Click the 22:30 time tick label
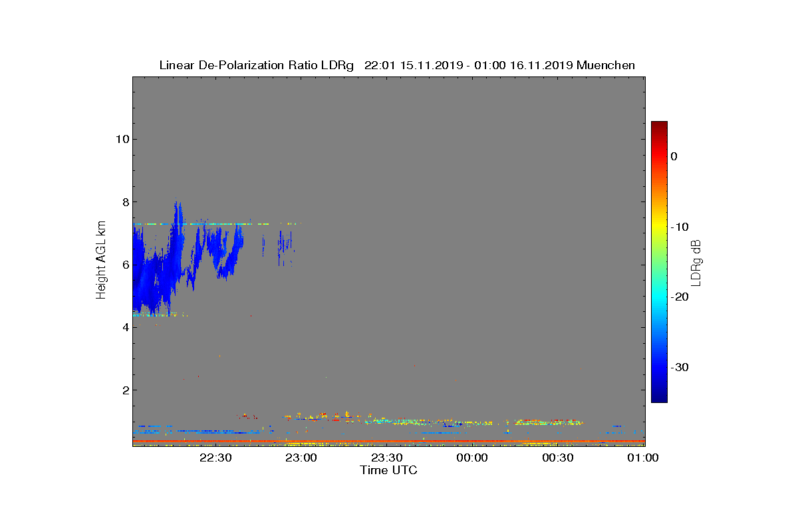 tap(215, 458)
